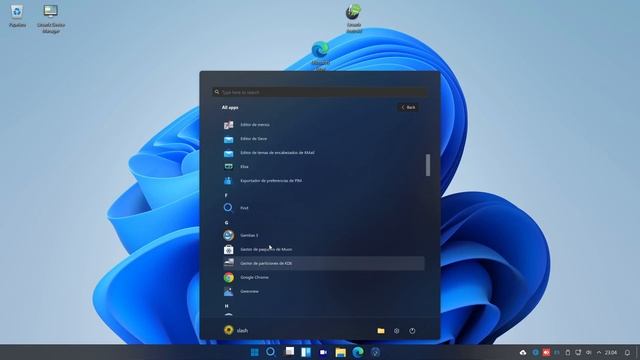This screenshot has height=360, width=640.
Task: Open settings gear in start menu footer
Action: 396,331
